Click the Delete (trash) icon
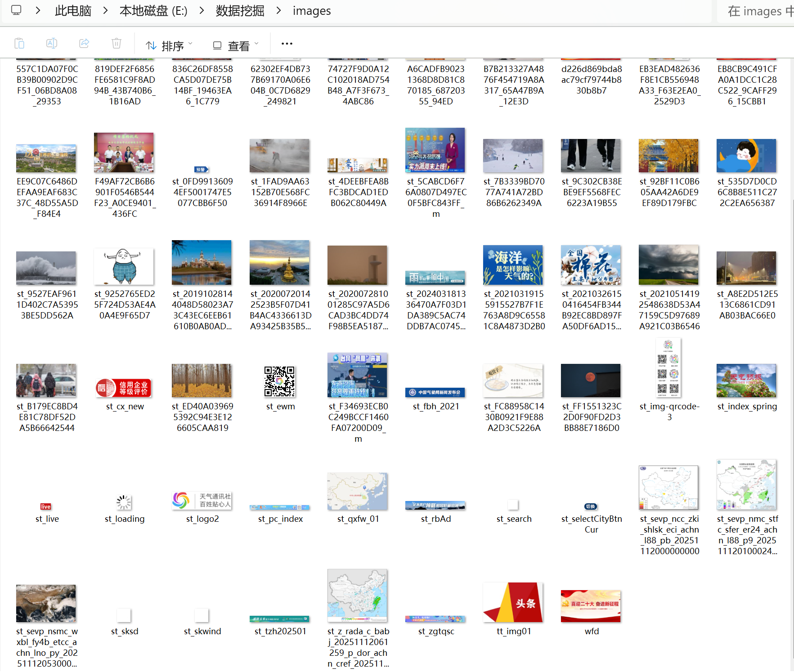The image size is (794, 672). point(117,44)
